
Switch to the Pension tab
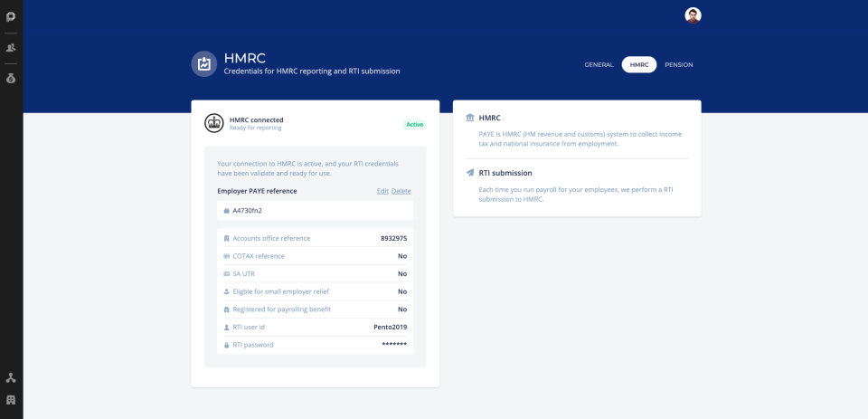(x=679, y=65)
